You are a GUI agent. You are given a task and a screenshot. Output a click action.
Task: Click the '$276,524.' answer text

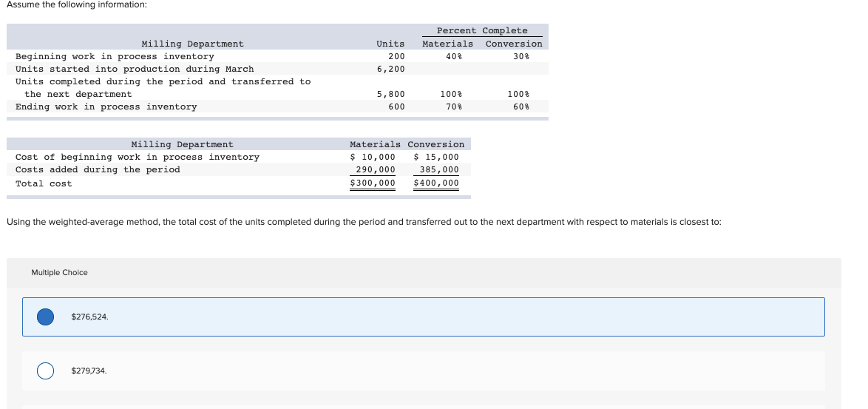(89, 317)
